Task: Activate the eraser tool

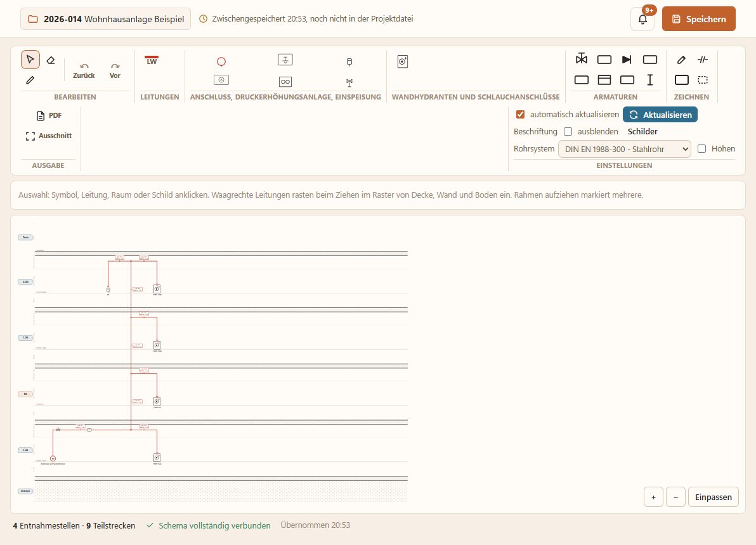Action: pyautogui.click(x=51, y=60)
